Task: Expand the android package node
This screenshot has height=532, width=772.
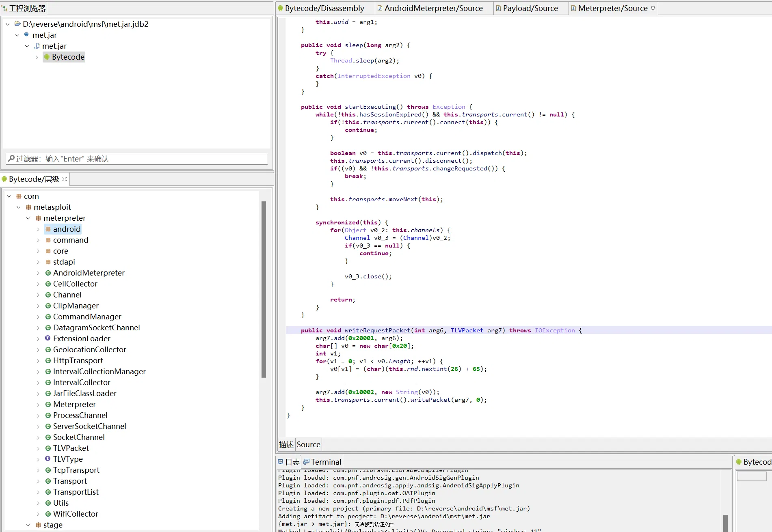Action: 38,229
